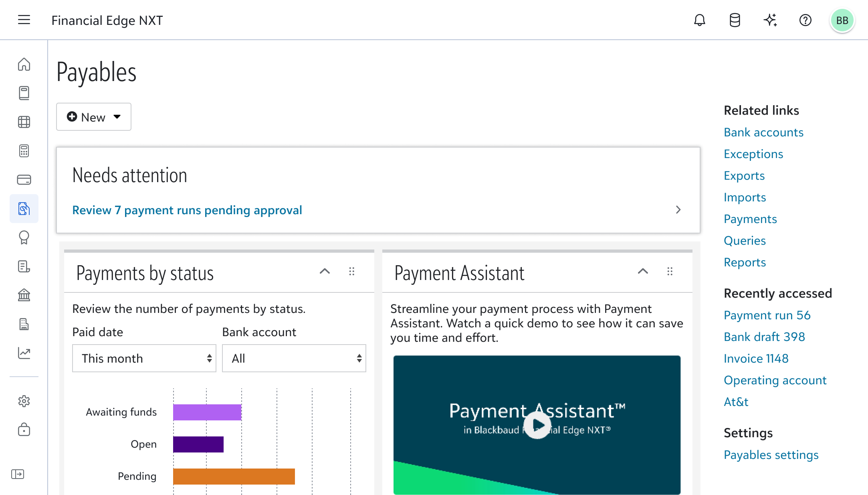Image resolution: width=868 pixels, height=495 pixels.
Task: Open the database selector icon
Action: (735, 20)
